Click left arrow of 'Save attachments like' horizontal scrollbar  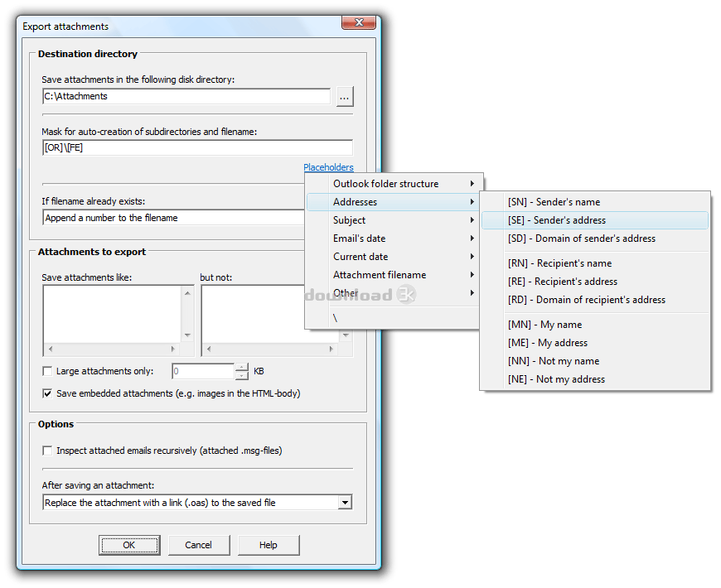[x=51, y=349]
